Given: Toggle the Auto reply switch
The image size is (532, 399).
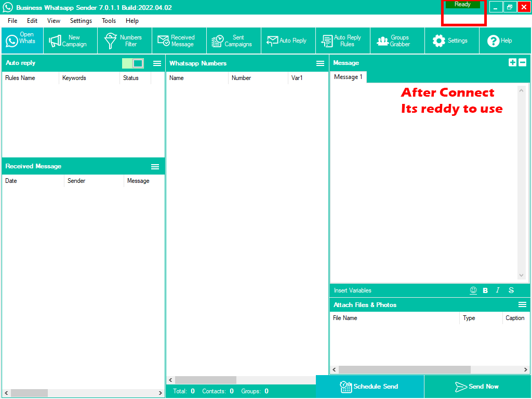Looking at the screenshot, I should point(133,63).
